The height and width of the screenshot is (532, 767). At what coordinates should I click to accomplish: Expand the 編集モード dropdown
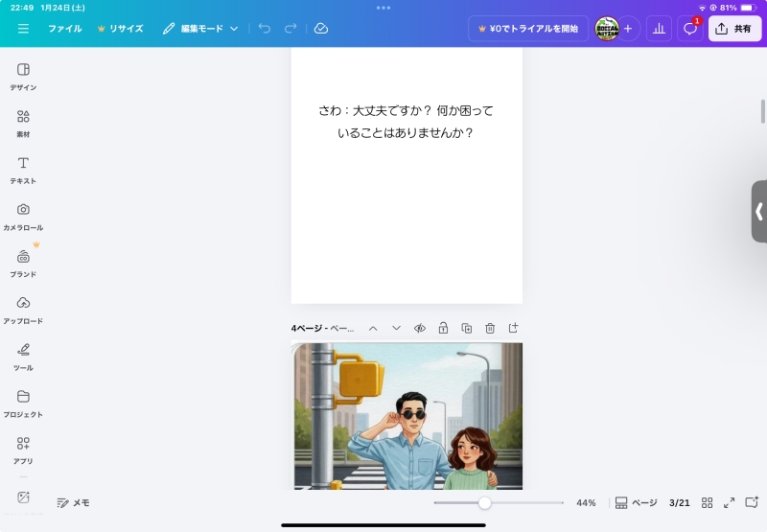pyautogui.click(x=200, y=29)
